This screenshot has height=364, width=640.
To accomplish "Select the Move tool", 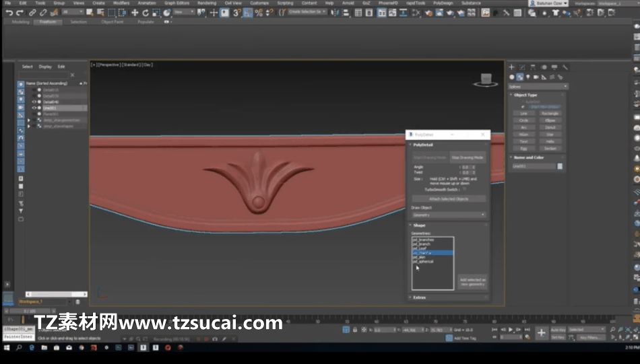I will click(x=135, y=13).
